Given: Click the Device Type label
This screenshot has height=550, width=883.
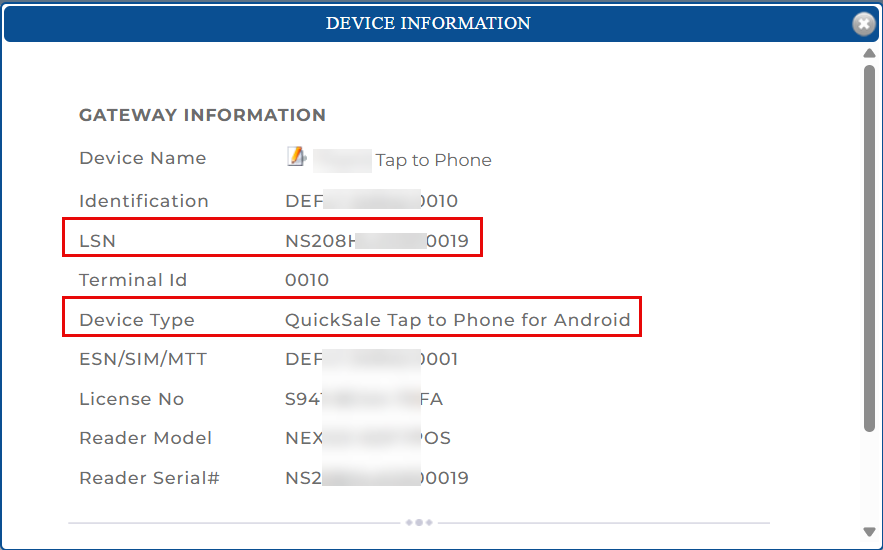Looking at the screenshot, I should 137,320.
